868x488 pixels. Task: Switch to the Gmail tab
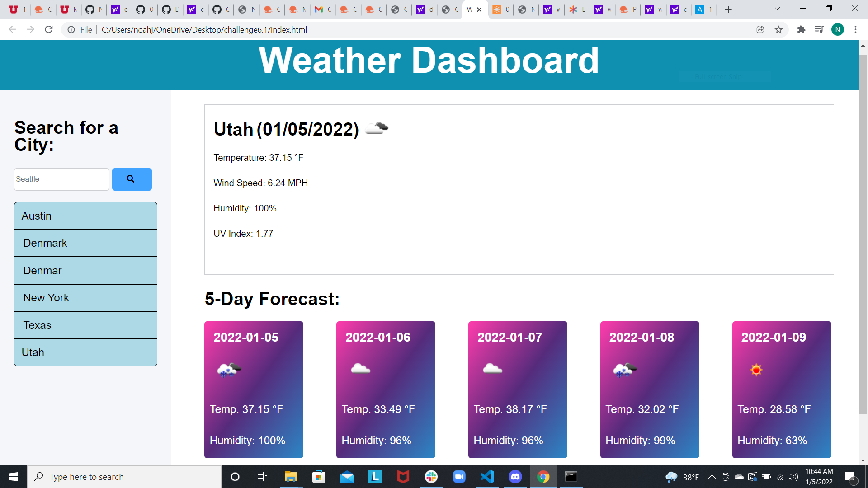pos(323,9)
